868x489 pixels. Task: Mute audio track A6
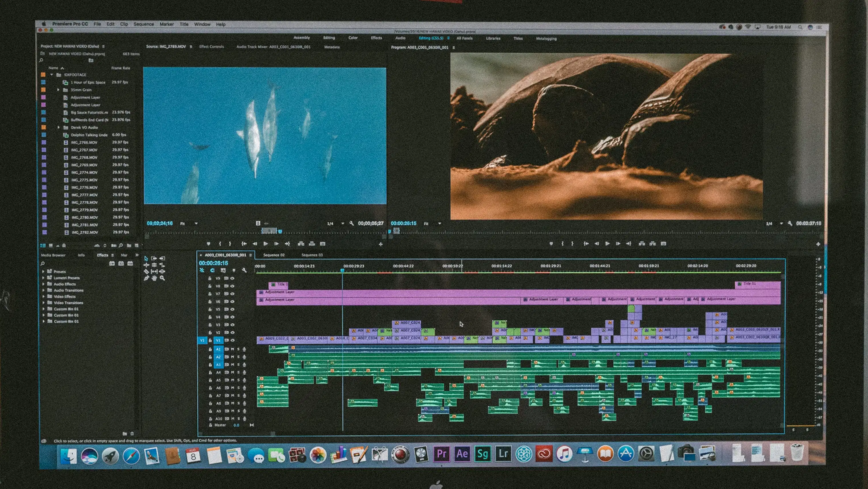(x=232, y=388)
